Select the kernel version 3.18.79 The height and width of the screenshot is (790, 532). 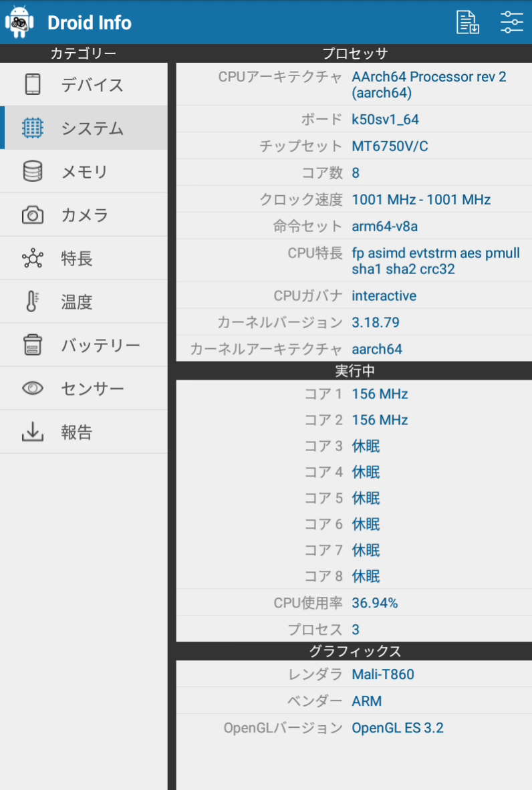tap(376, 322)
